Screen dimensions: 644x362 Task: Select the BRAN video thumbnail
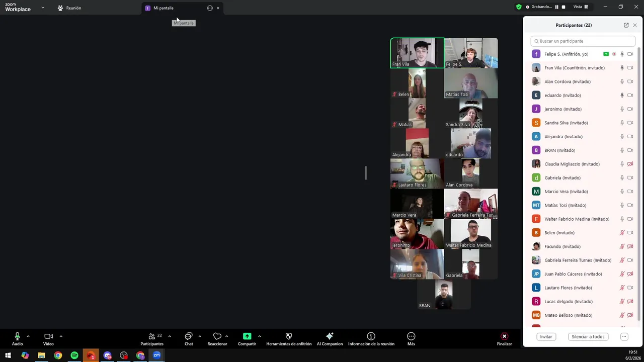[444, 294]
